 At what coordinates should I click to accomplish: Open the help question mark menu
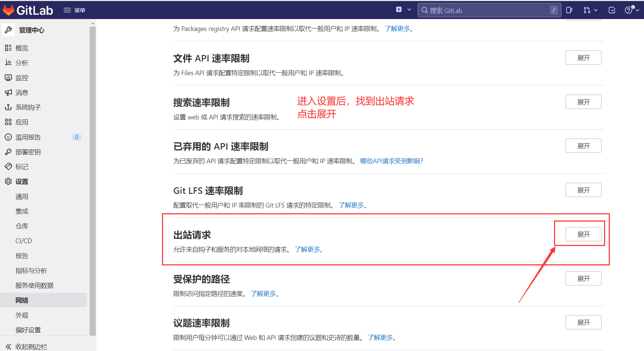632,10
